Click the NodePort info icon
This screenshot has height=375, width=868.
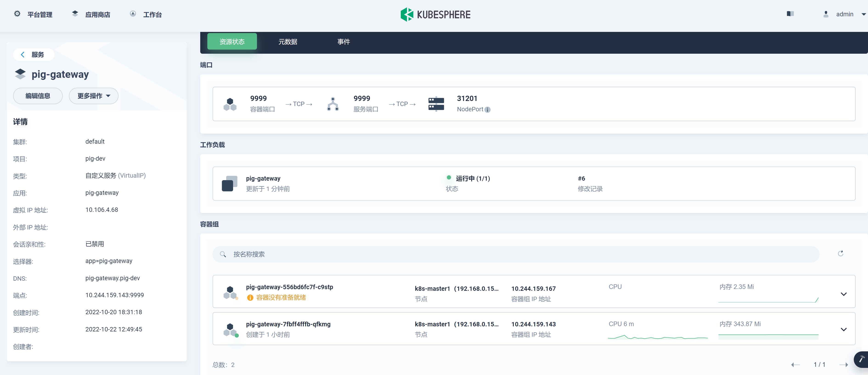[x=487, y=110]
